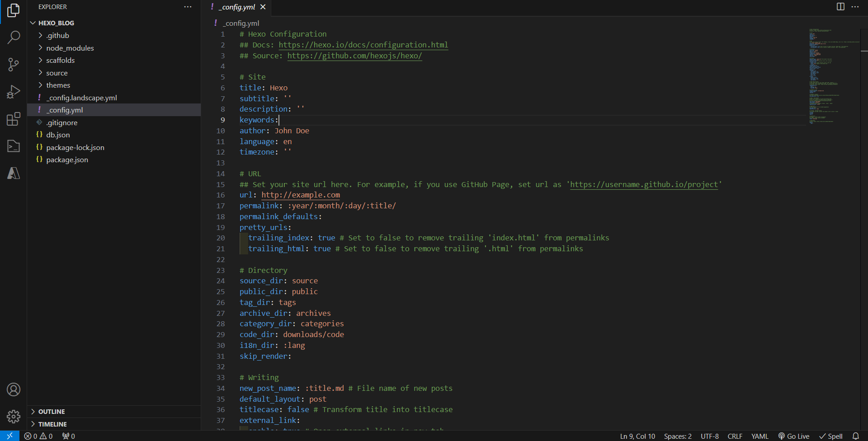
Task: Open the Accounts menu icon
Action: [14, 389]
